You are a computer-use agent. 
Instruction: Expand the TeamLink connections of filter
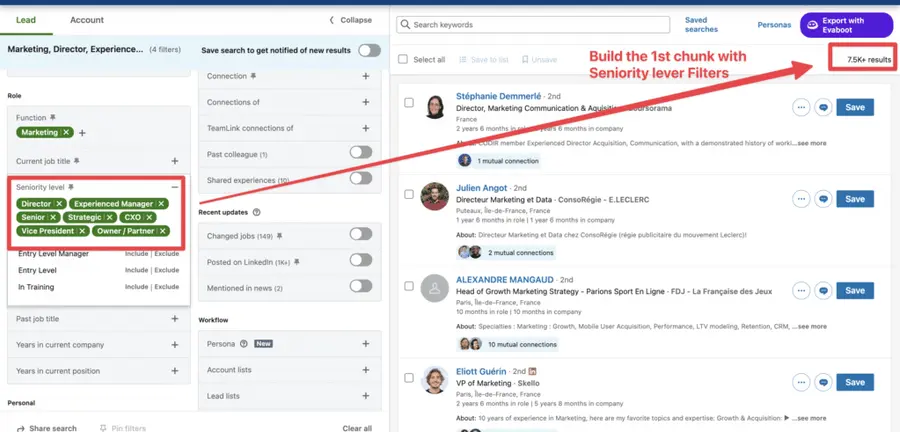(x=366, y=128)
